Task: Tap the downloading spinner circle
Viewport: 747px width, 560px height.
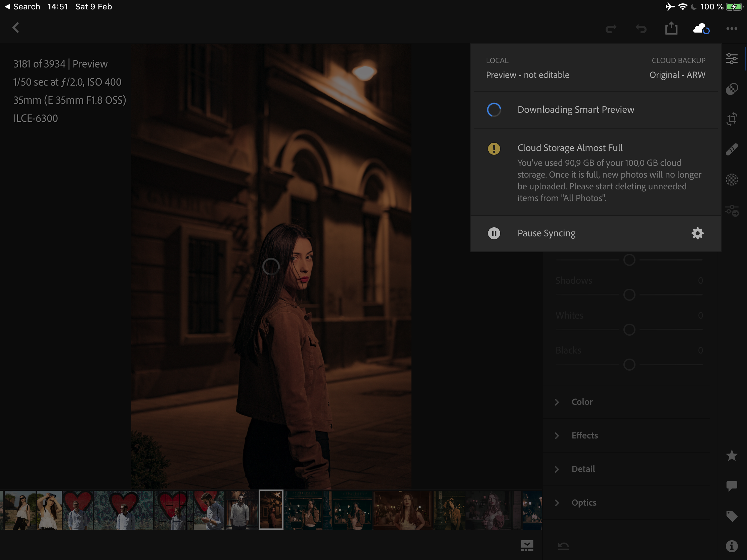Action: [494, 110]
